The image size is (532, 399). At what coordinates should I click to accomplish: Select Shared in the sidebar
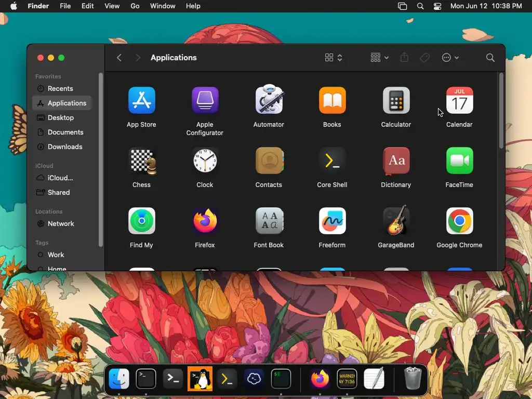tap(62, 192)
